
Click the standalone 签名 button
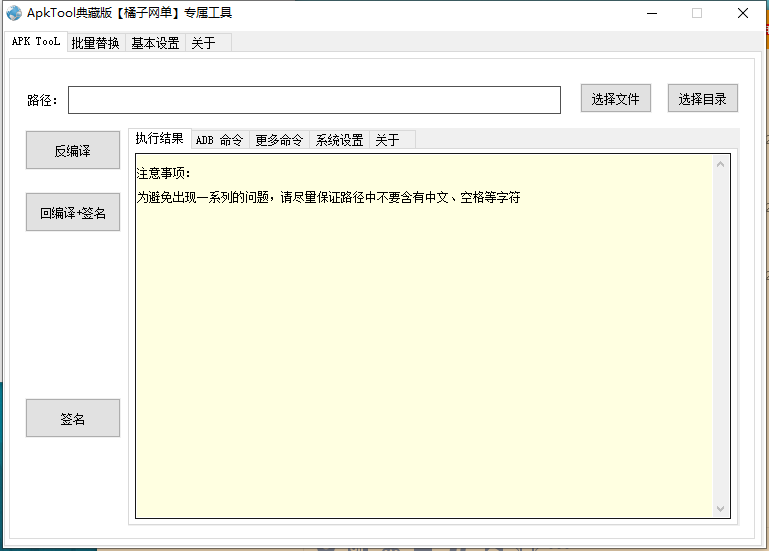[x=72, y=419]
